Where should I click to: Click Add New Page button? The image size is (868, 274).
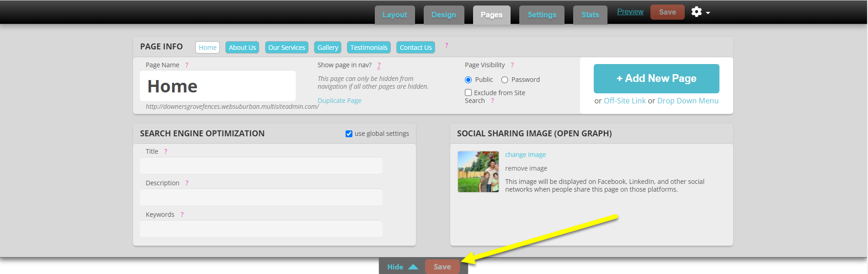656,78
